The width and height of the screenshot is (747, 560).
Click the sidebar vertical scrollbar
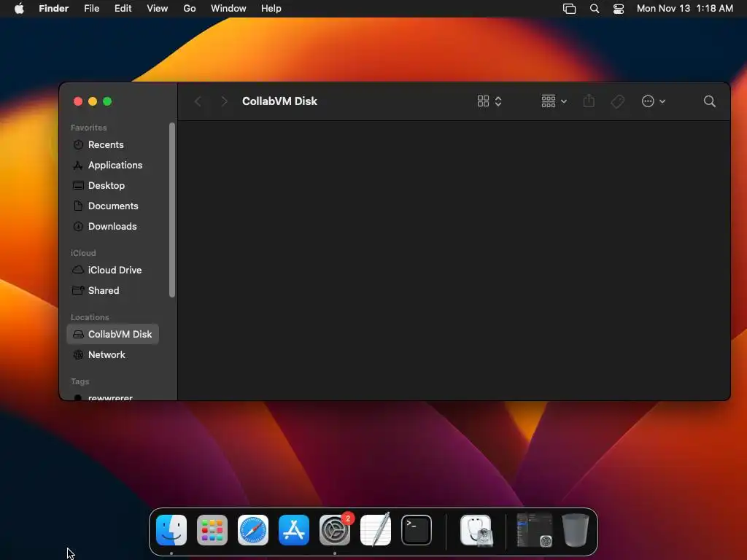[172, 210]
